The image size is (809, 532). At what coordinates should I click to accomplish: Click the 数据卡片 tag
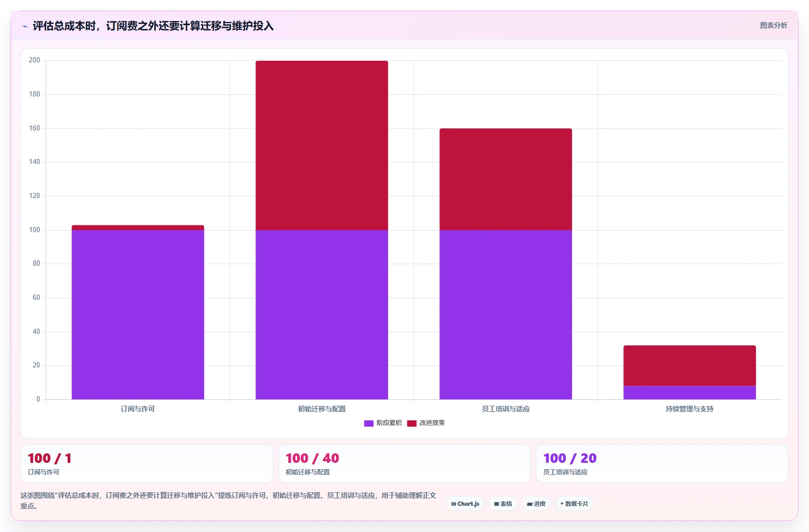(574, 504)
